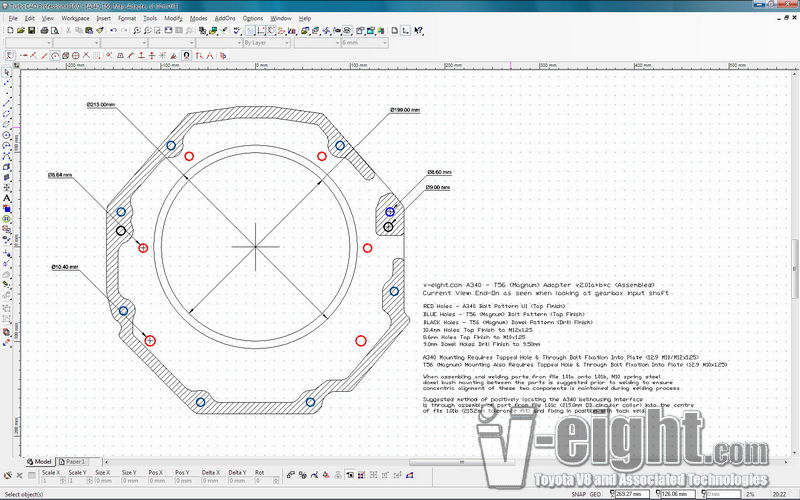The height and width of the screenshot is (500, 800).
Task: Toggle GEO indicator in status bar
Action: [595, 494]
